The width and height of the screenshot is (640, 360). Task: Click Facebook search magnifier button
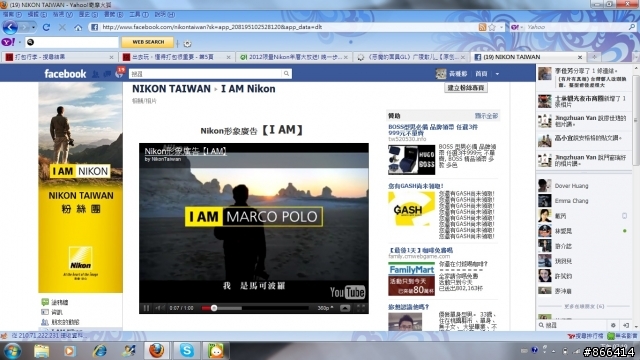tap(286, 73)
